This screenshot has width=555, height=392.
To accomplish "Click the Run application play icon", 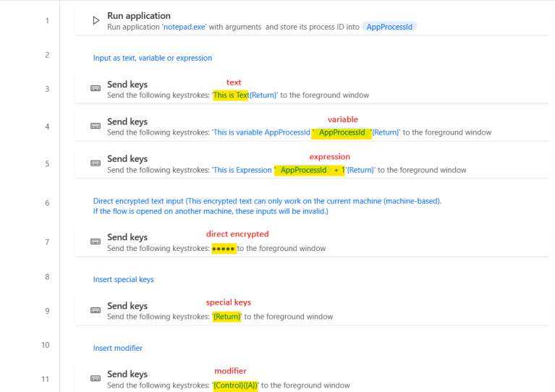I will 96,20.
